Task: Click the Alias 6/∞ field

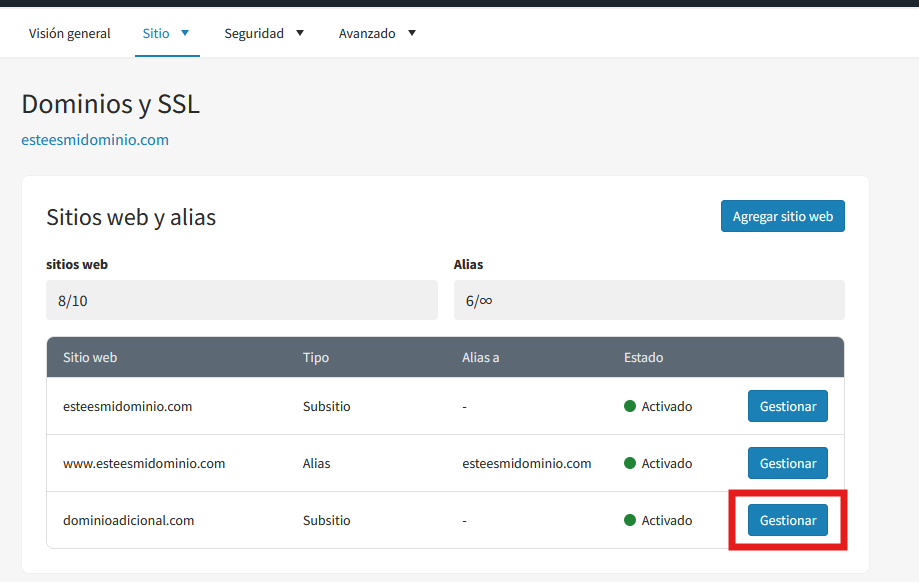Action: [649, 300]
